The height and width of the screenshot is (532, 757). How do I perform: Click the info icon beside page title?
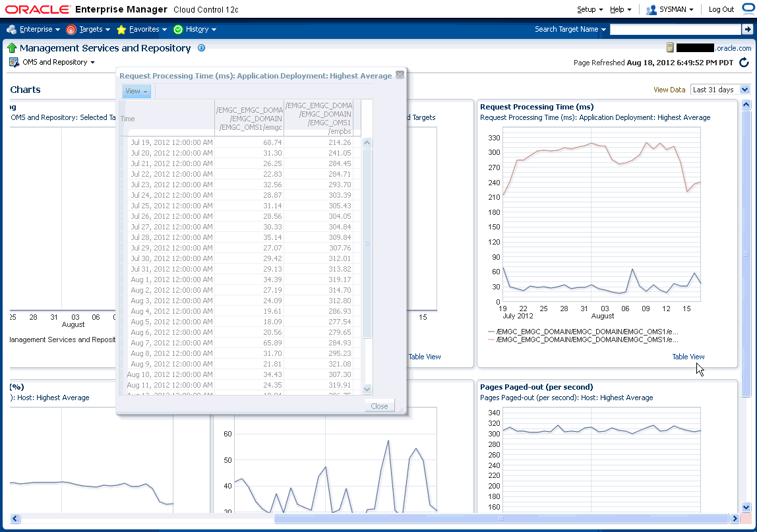click(202, 47)
